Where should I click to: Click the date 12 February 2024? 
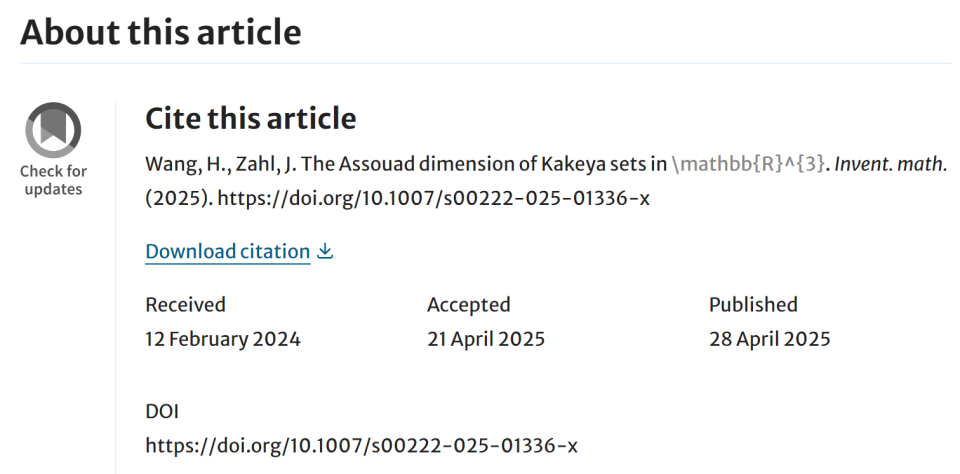(223, 339)
